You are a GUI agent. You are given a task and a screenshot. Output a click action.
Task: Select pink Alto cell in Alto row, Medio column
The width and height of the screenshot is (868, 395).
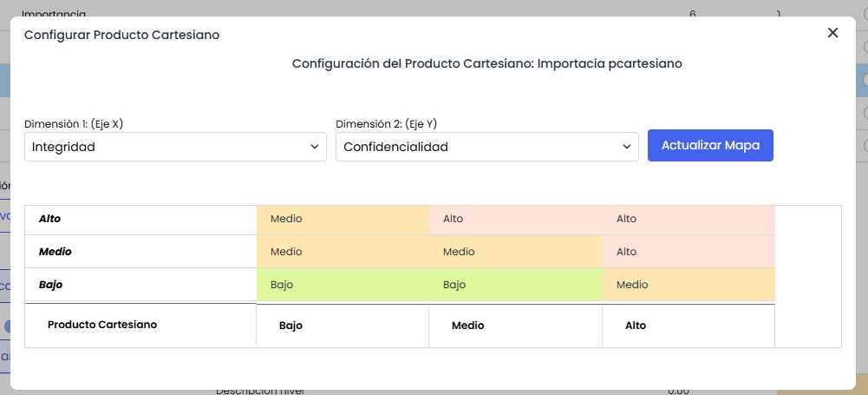pyautogui.click(x=515, y=219)
